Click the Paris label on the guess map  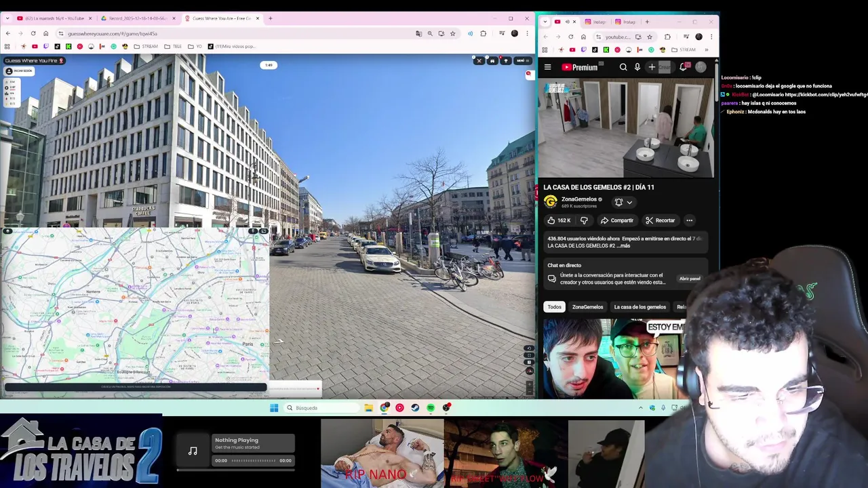click(x=248, y=344)
